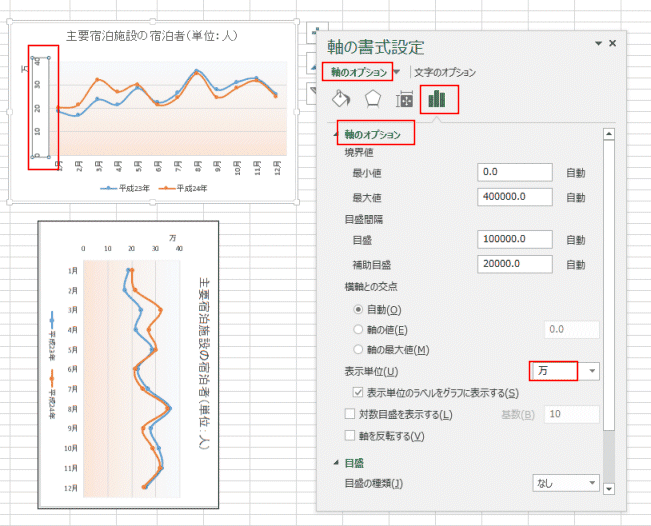This screenshot has width=651, height=526.
Task: Open the Fill & Line paint bucket icon
Action: pos(341,99)
